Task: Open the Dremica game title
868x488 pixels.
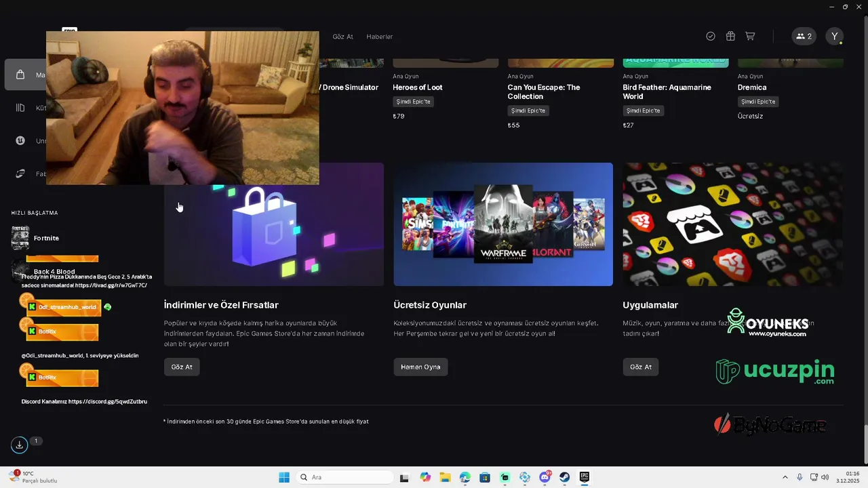Action: coord(752,87)
